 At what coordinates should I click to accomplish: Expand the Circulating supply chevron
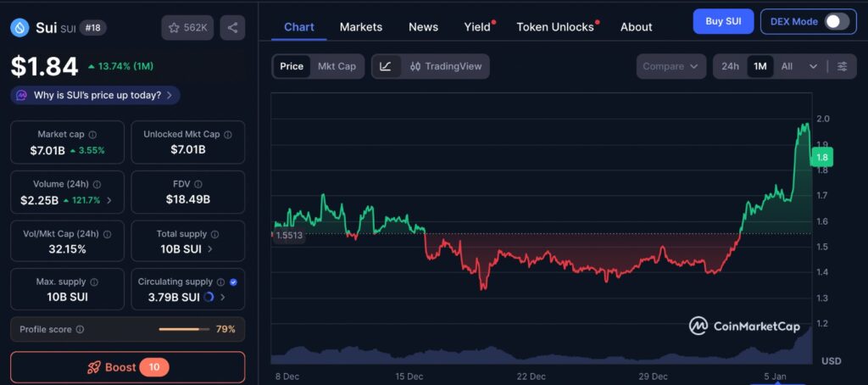223,298
